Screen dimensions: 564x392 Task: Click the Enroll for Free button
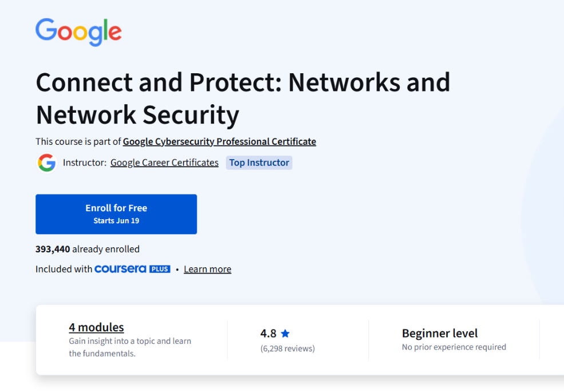pos(116,214)
